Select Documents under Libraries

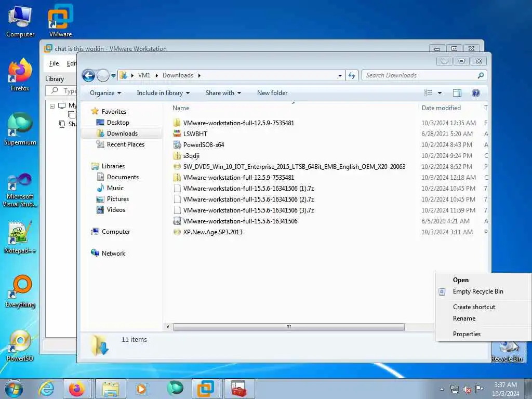tap(123, 177)
